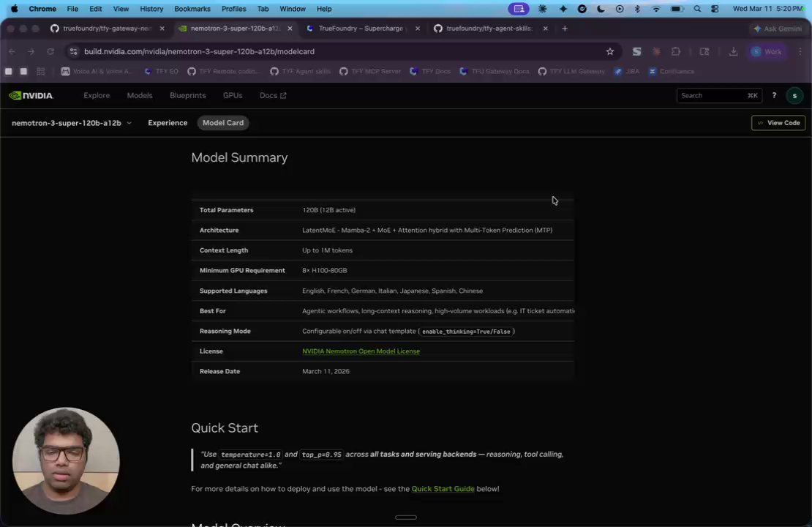
Task: Open the Bookmarks menu in menu bar
Action: [192, 9]
